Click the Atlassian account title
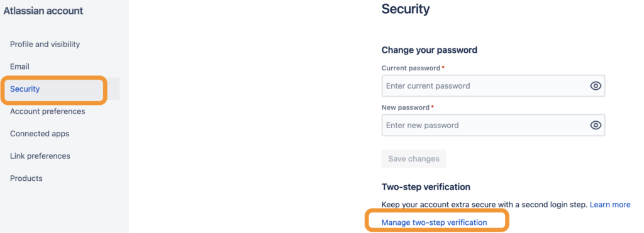The height and width of the screenshot is (233, 644). (43, 11)
